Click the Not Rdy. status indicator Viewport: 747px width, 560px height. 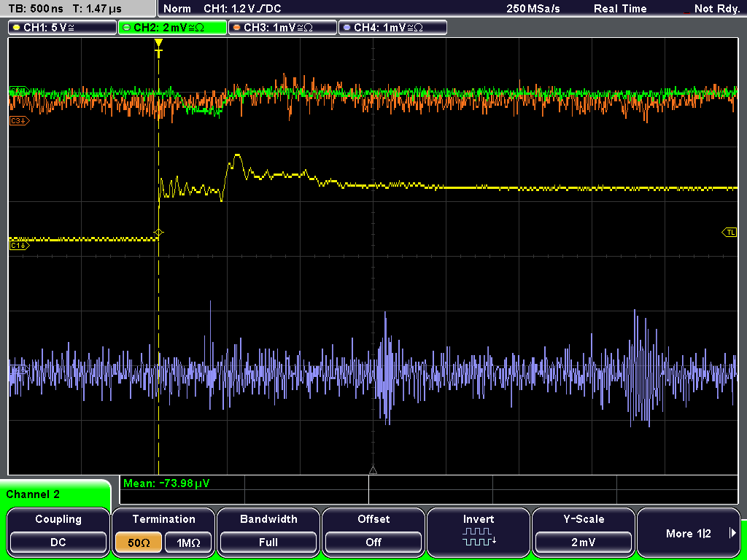pos(716,9)
